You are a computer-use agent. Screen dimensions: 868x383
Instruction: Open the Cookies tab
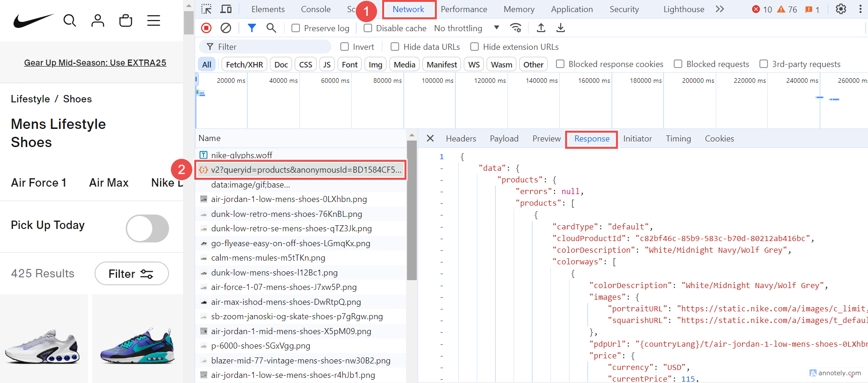719,138
